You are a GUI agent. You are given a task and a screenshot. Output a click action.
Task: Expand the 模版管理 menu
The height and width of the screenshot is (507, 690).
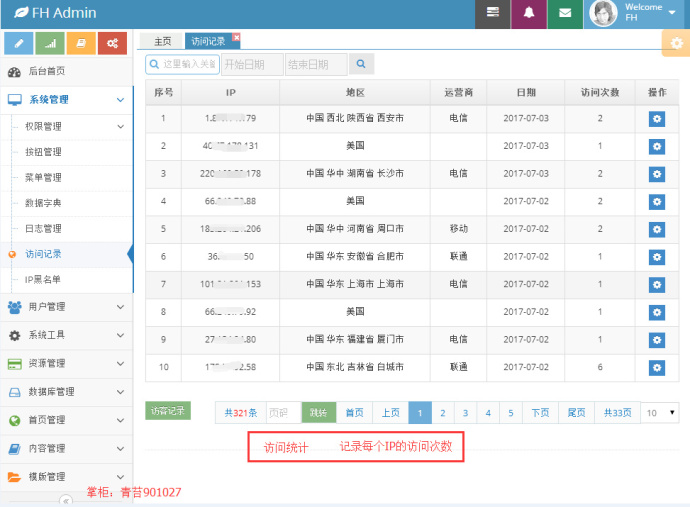[x=66, y=477]
